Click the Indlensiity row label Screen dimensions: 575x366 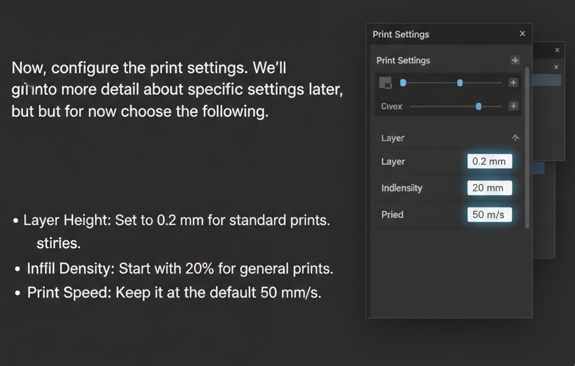click(402, 188)
